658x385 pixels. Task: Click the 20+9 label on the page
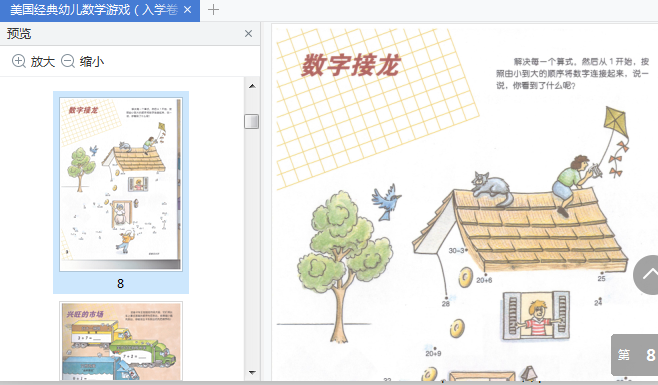433,354
